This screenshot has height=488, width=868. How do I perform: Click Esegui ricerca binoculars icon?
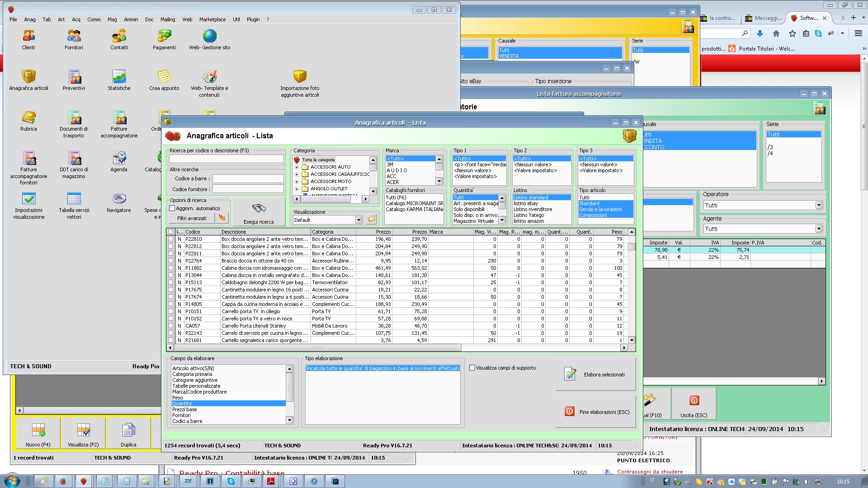click(259, 208)
